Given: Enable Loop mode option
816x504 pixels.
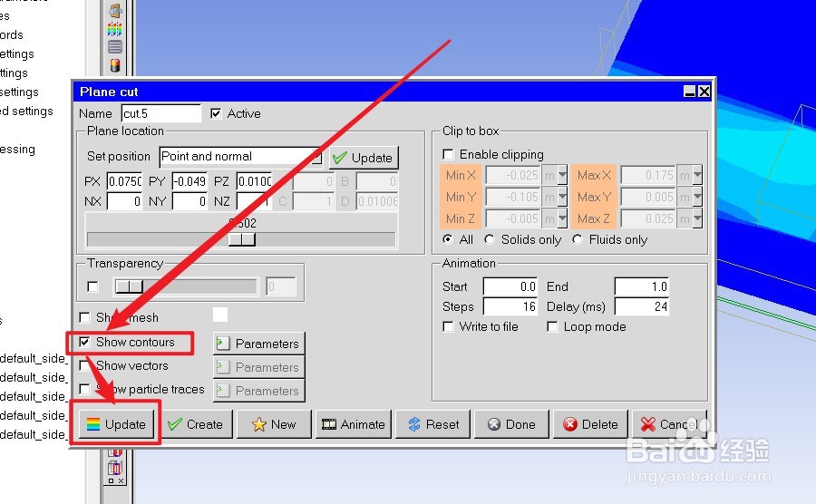Looking at the screenshot, I should 553,326.
